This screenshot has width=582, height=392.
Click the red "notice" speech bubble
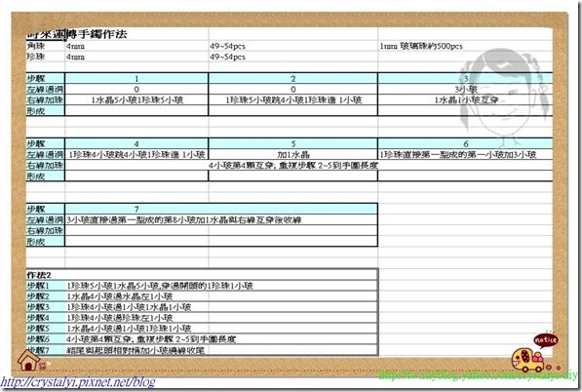tap(546, 340)
